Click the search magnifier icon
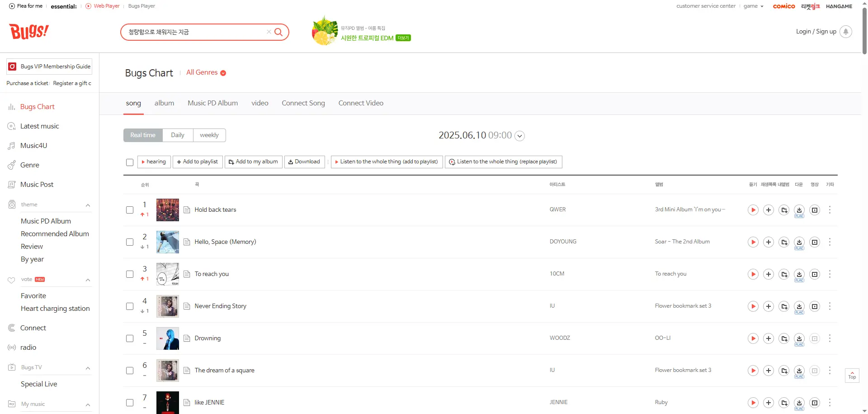The height and width of the screenshot is (414, 868). click(278, 32)
